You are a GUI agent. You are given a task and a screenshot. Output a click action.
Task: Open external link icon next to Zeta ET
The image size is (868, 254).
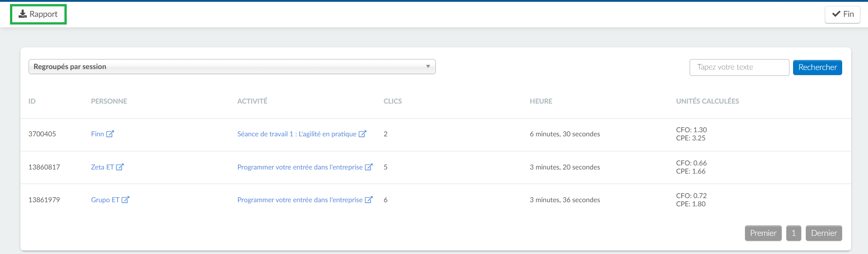120,167
